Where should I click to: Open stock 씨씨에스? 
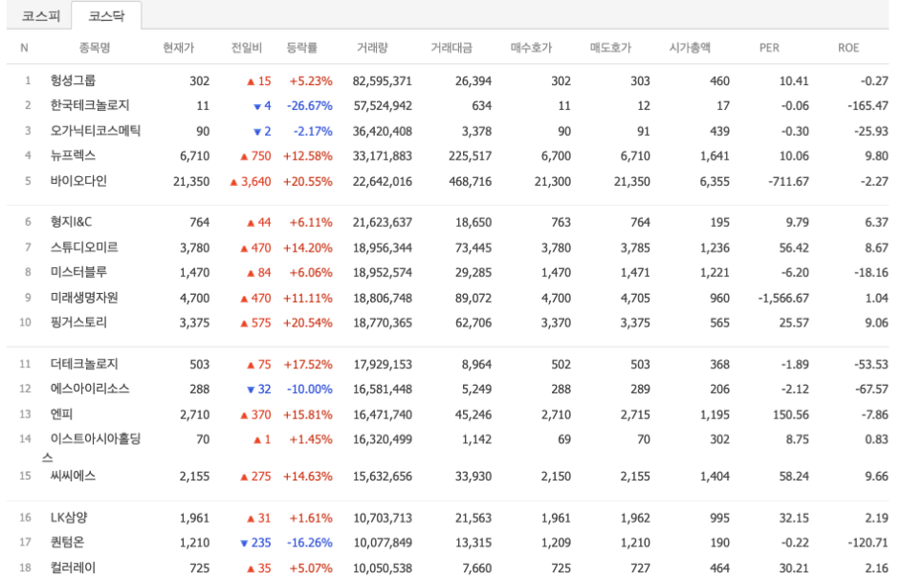coord(73,476)
